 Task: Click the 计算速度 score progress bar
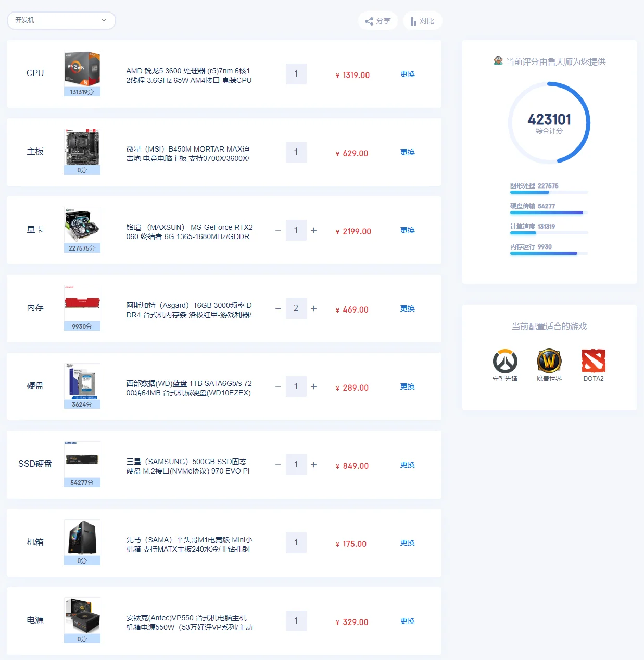[549, 233]
